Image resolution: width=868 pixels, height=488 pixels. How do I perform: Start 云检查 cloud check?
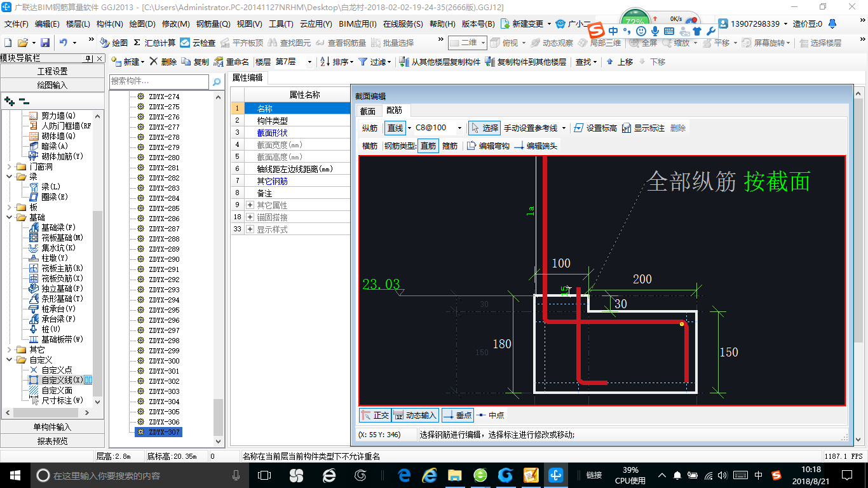(x=198, y=43)
